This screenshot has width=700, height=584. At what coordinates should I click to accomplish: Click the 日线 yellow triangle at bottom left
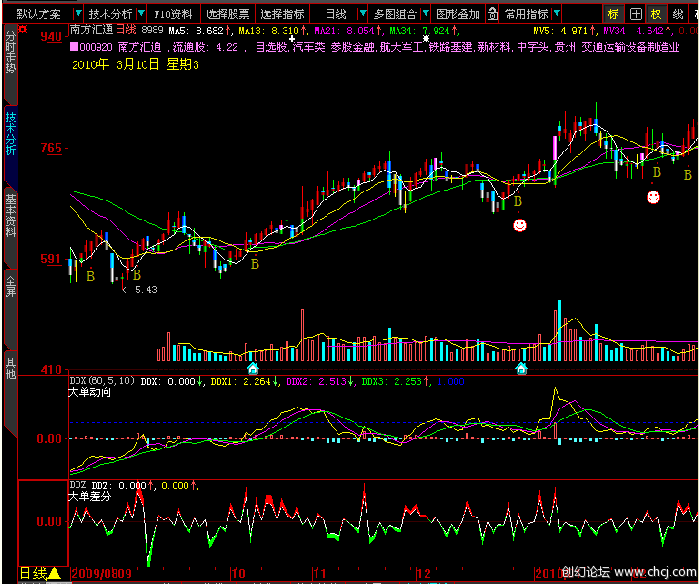(x=53, y=574)
